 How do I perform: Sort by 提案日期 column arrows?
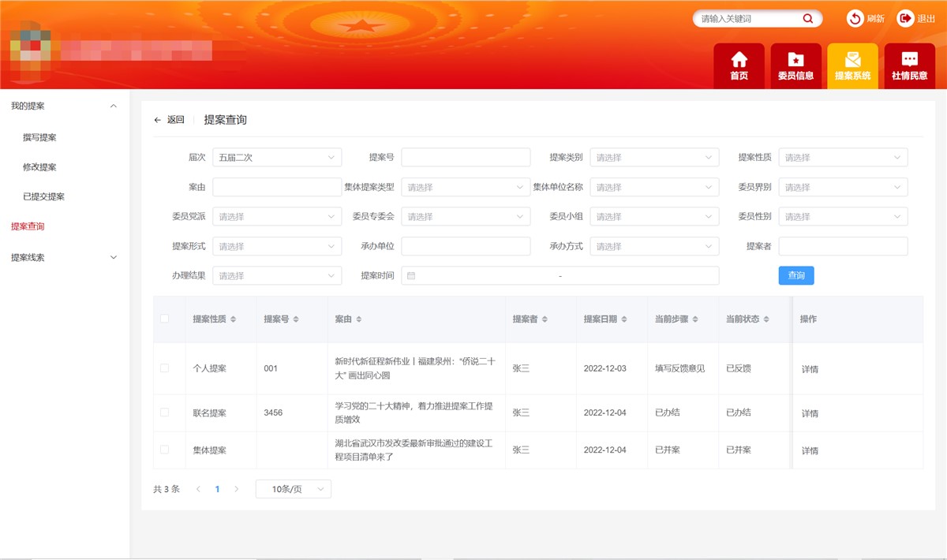click(x=624, y=319)
